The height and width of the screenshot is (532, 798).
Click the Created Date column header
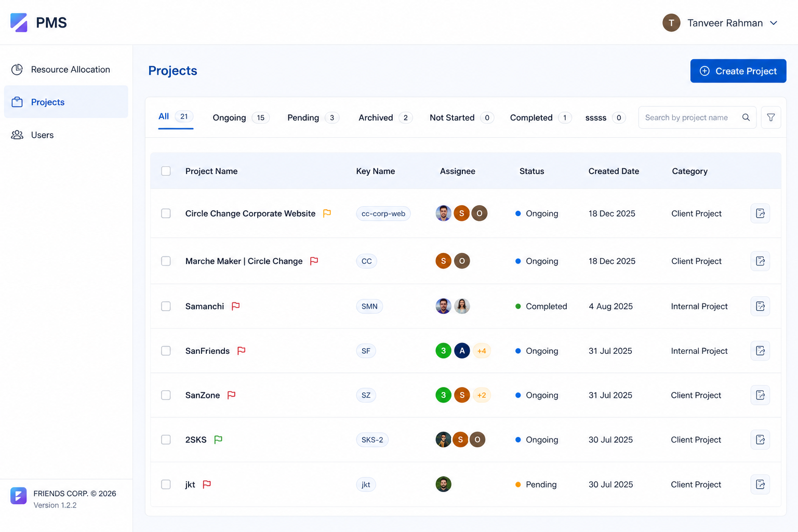(614, 171)
